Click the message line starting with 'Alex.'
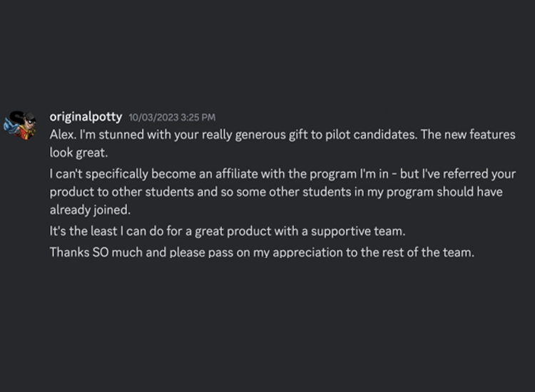Viewport: 535px width, 392px height. (x=282, y=135)
